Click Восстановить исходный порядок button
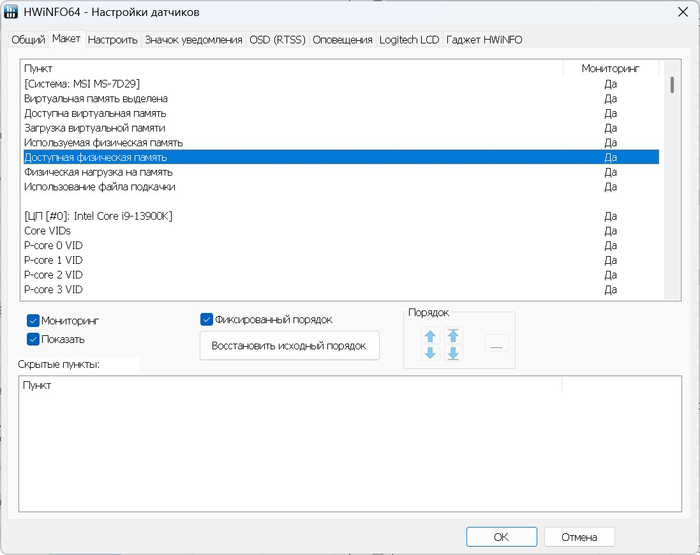700x555 pixels. 290,346
